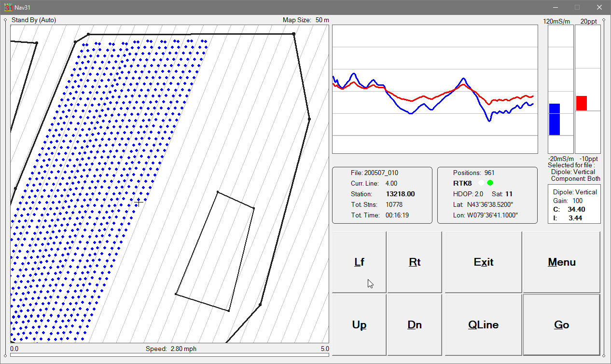Click the Positions count 961
The width and height of the screenshot is (611, 364).
tap(489, 173)
